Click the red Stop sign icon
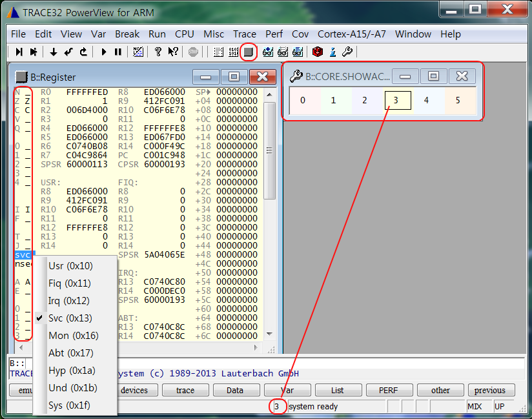This screenshot has height=419, width=532. (x=193, y=52)
